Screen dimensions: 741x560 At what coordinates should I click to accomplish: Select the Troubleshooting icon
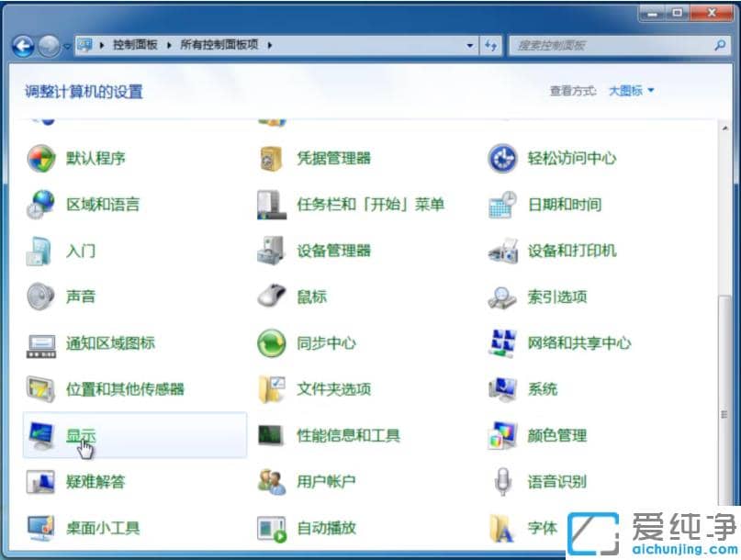point(98,481)
